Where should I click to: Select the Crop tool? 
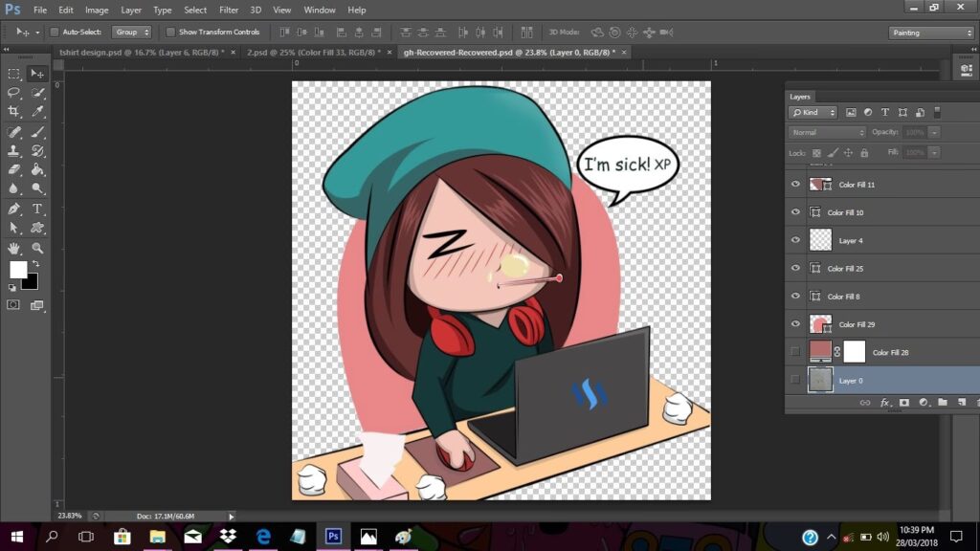click(x=14, y=112)
